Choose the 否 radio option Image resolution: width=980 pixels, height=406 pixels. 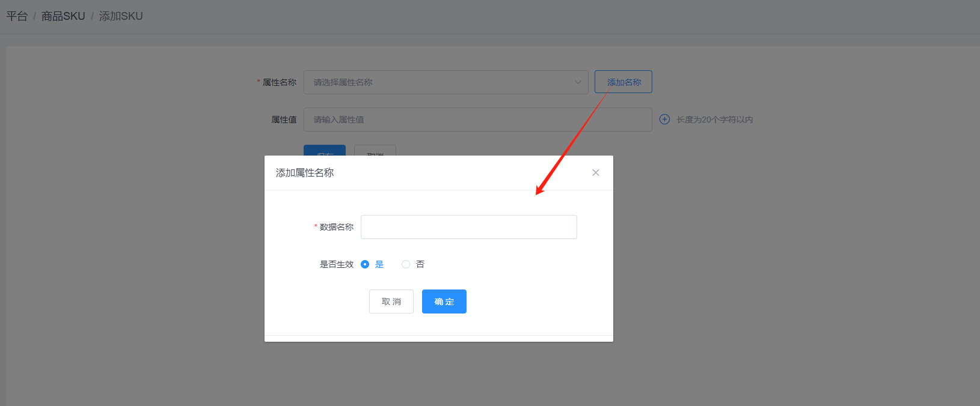click(406, 264)
